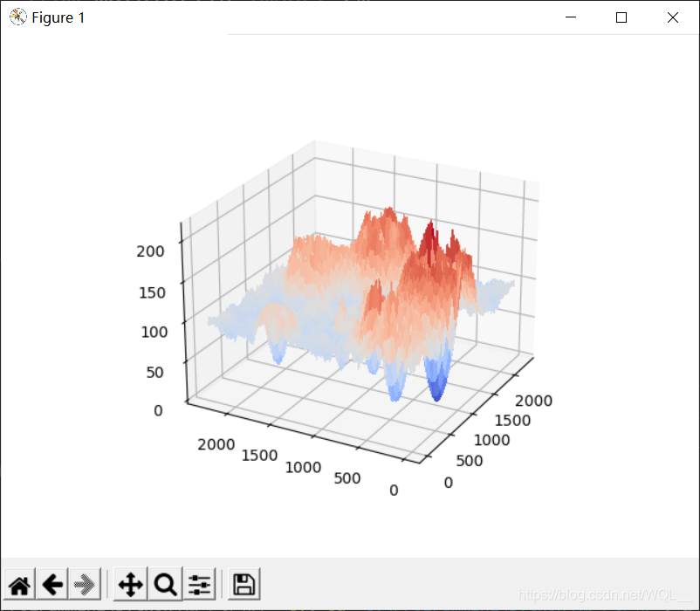The width and height of the screenshot is (700, 611).
Task: Click the empty figure canvas background
Action: (x=105, y=105)
